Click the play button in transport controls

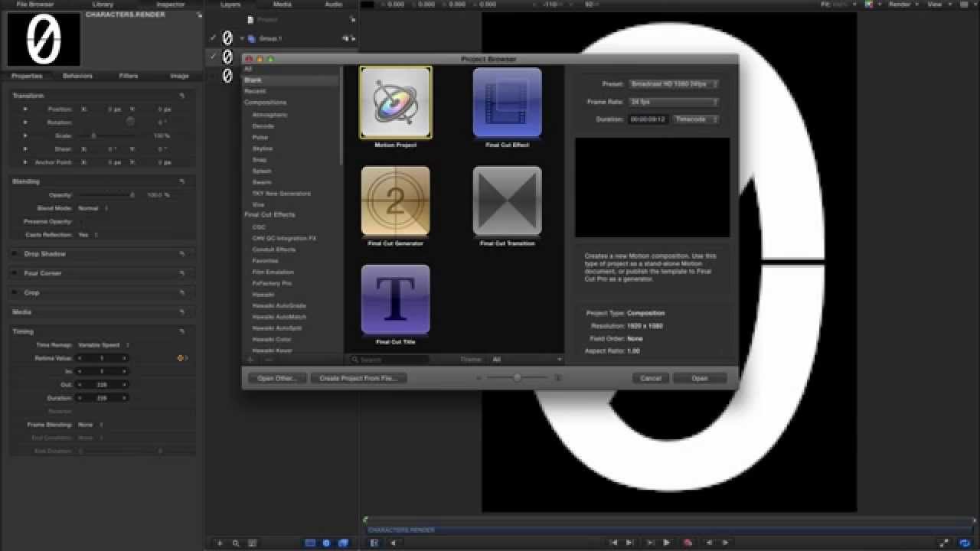tap(667, 543)
